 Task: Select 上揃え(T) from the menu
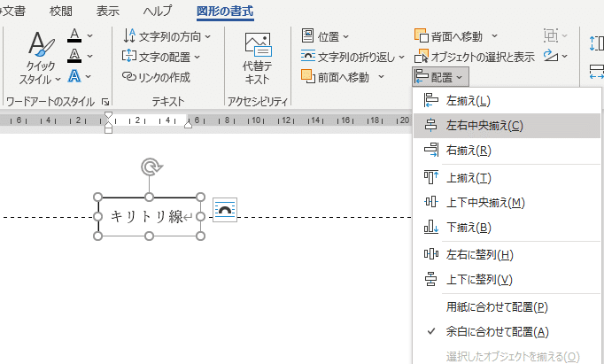[x=507, y=177]
